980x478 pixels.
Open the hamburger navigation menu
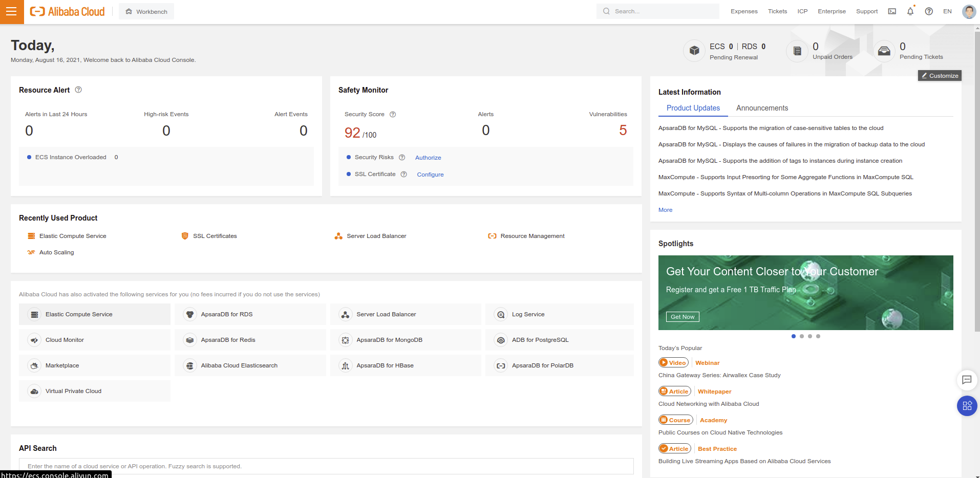coord(12,11)
